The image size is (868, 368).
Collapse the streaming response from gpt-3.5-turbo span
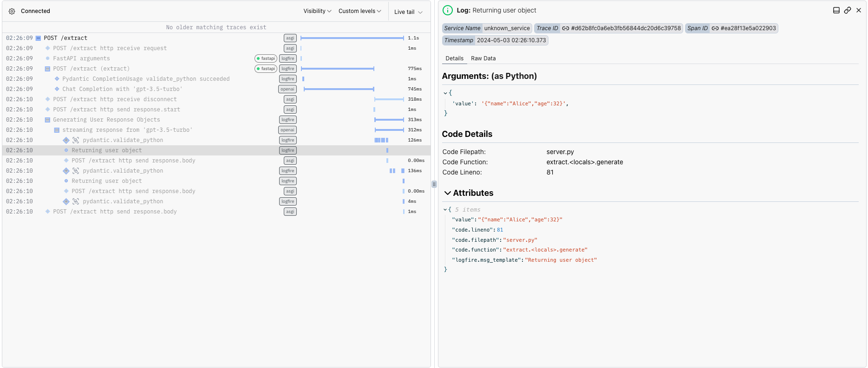[57, 130]
